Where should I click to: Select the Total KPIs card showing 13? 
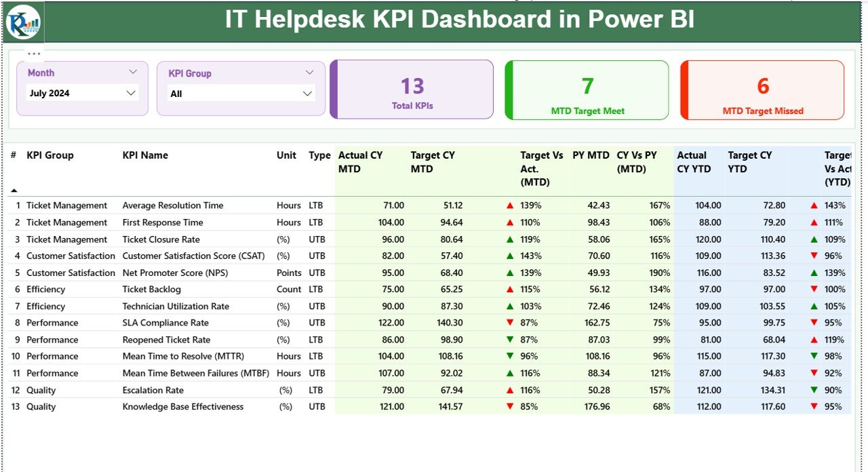(412, 89)
